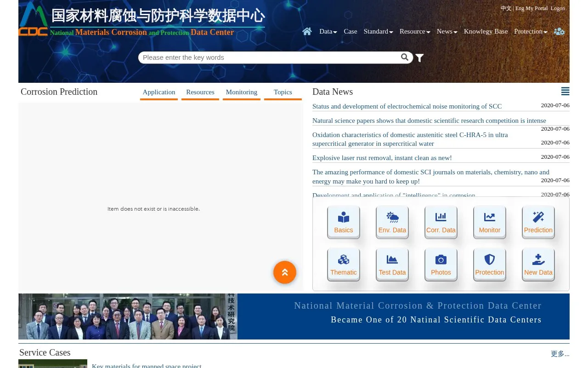Open the Test Data tile
Viewport: 588px width, 368px height.
tap(392, 264)
